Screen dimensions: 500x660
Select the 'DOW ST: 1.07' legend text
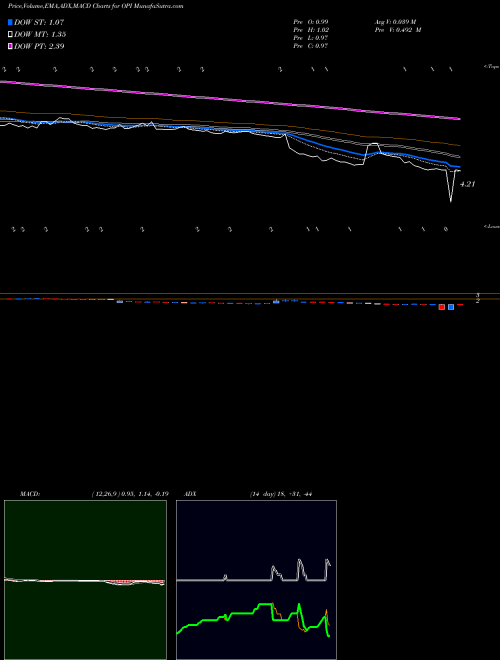tap(39, 22)
